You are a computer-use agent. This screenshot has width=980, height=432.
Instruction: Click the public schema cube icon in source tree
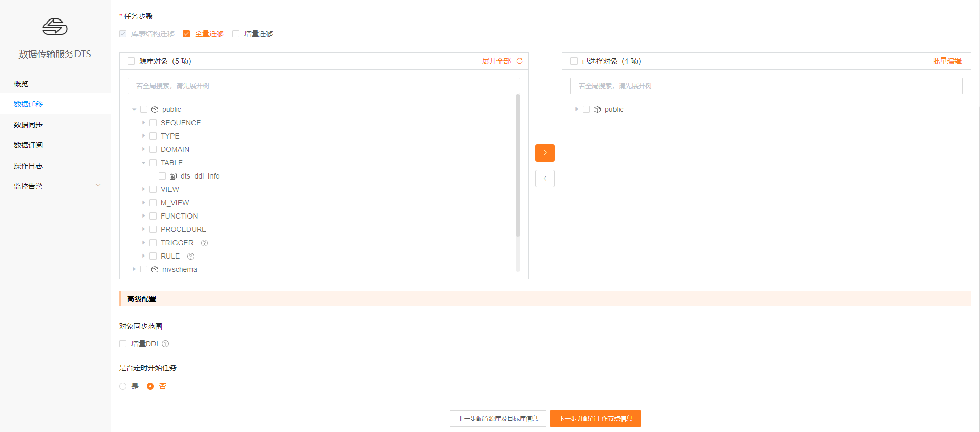(155, 109)
